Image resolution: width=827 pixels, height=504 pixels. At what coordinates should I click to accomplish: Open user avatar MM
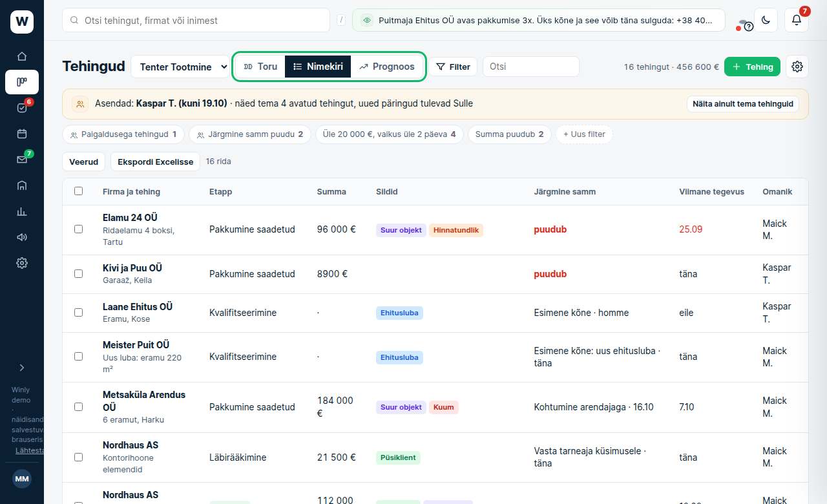[x=22, y=479]
